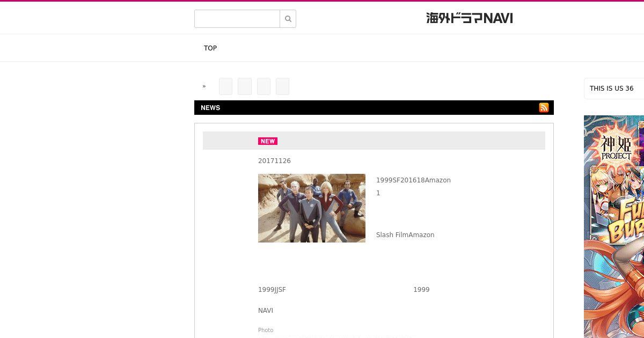Click the date text 20171126
The image size is (644, 338).
click(274, 161)
